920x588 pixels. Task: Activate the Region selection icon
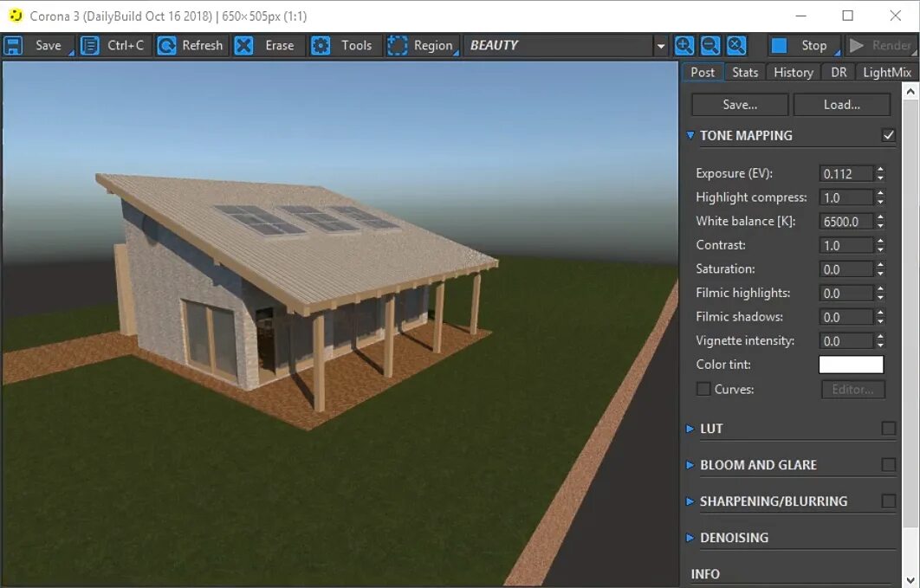pyautogui.click(x=398, y=45)
